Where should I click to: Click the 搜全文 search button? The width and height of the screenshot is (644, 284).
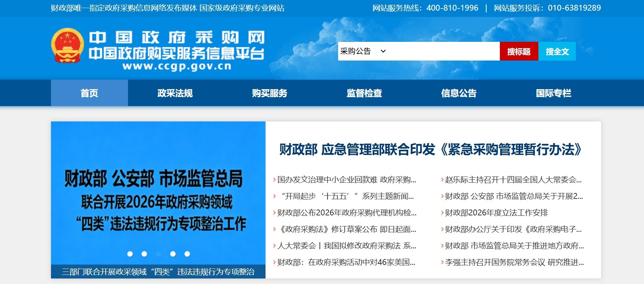click(557, 51)
